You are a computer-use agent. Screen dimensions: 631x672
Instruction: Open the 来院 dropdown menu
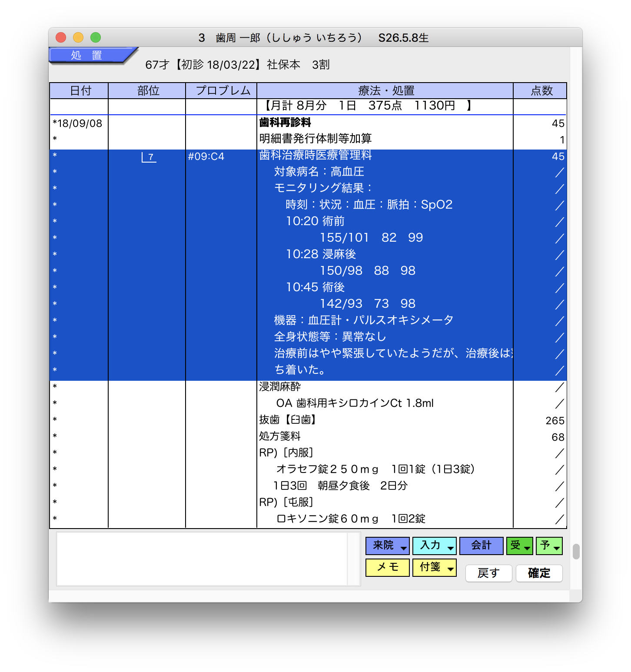click(x=387, y=546)
